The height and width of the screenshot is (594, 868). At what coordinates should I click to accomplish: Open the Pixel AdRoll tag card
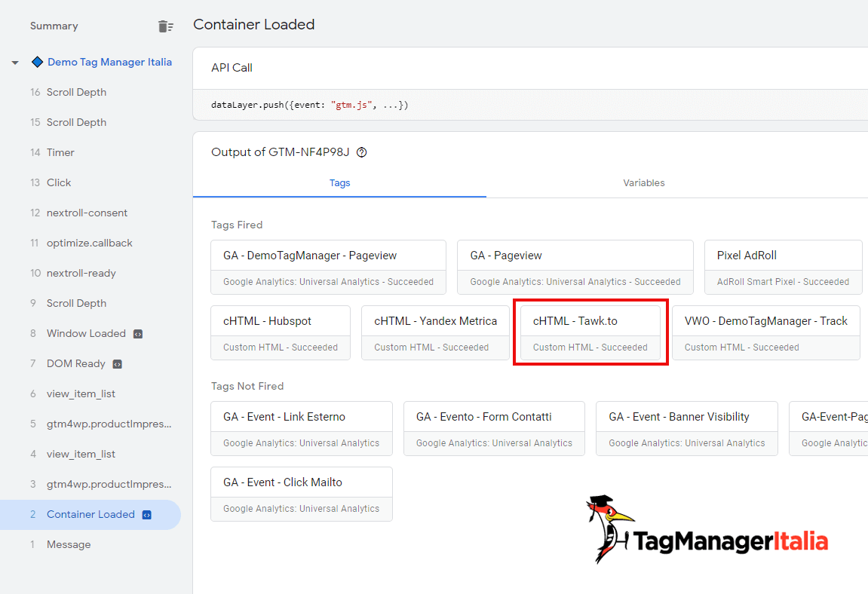783,267
